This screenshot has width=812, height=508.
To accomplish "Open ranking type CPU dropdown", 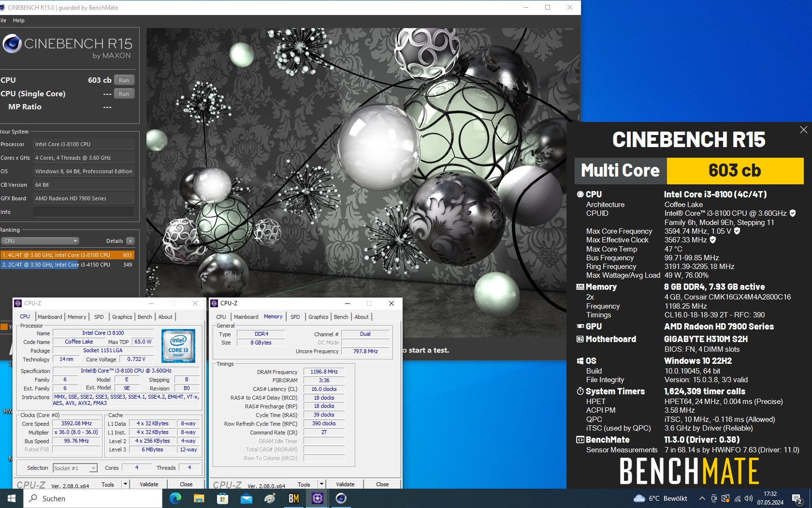I will [41, 241].
